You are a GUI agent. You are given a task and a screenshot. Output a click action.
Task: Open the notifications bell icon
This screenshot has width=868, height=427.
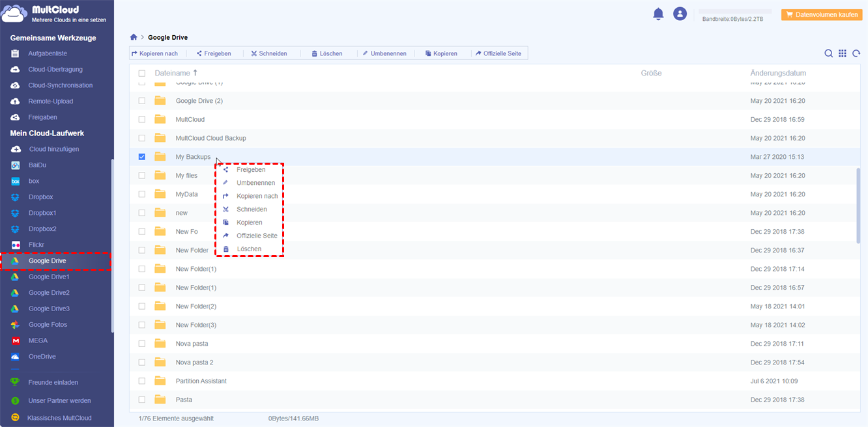[658, 14]
